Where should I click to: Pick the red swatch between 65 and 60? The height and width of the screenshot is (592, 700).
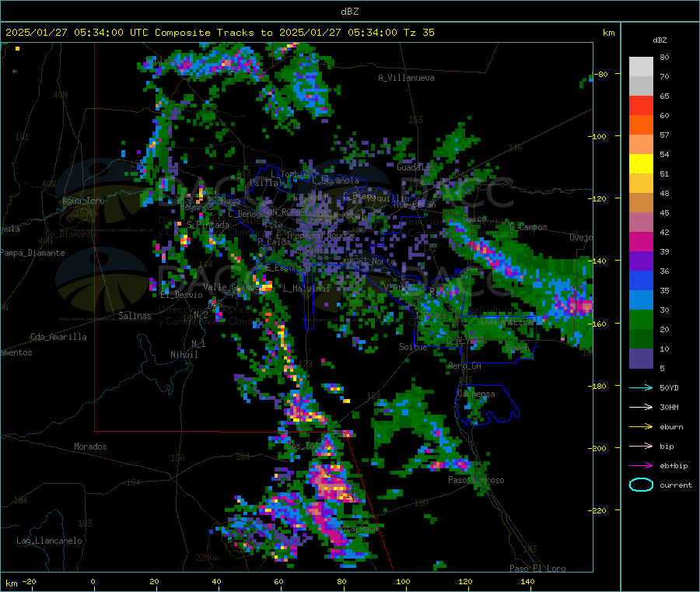(641, 106)
